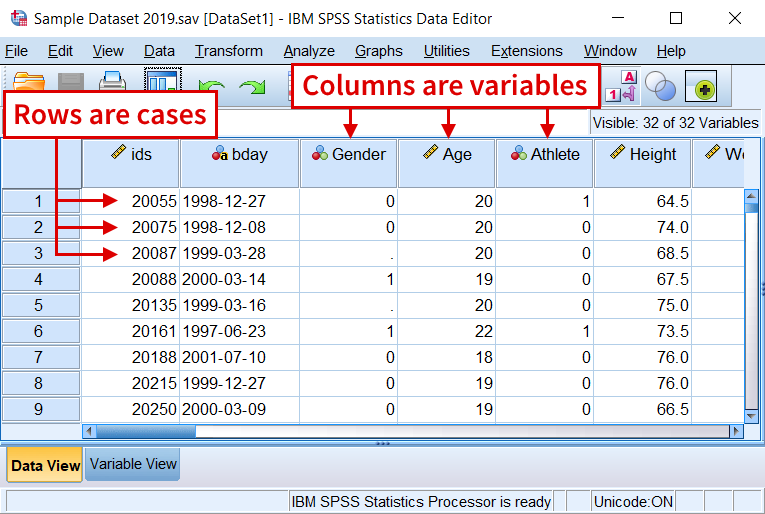Screen dimensions: 765x514
Task: Click the vertical scrollbar down arrow
Action: tap(752, 416)
